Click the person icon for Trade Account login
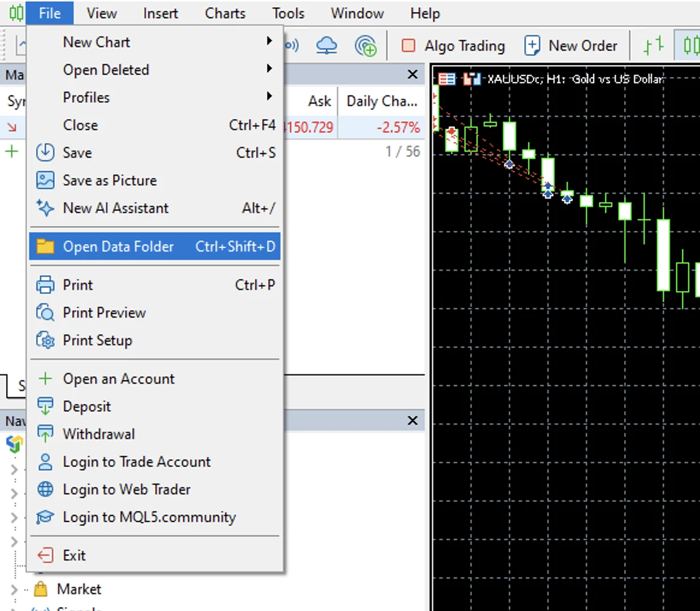Image resolution: width=700 pixels, height=611 pixels. click(x=45, y=461)
